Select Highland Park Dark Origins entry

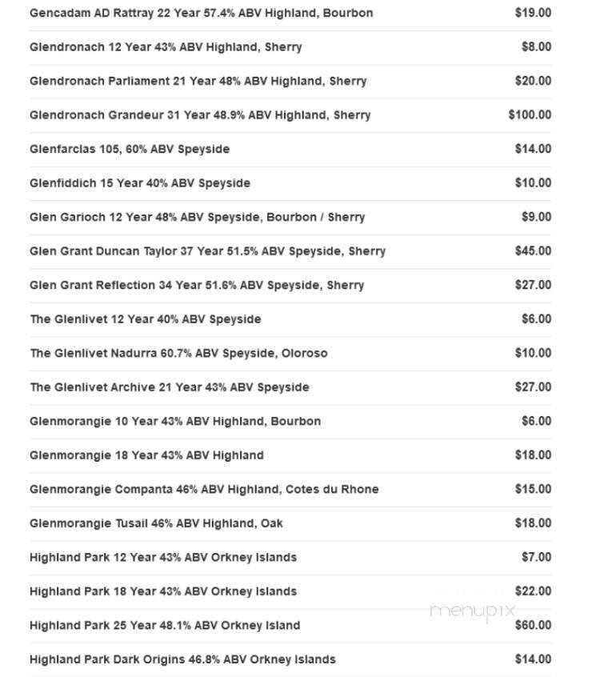182,659
